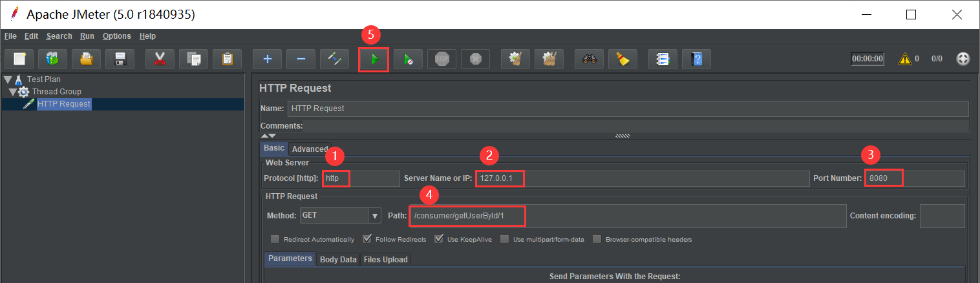980x283 pixels.
Task: Click the Content encoding field
Action: coord(943,215)
